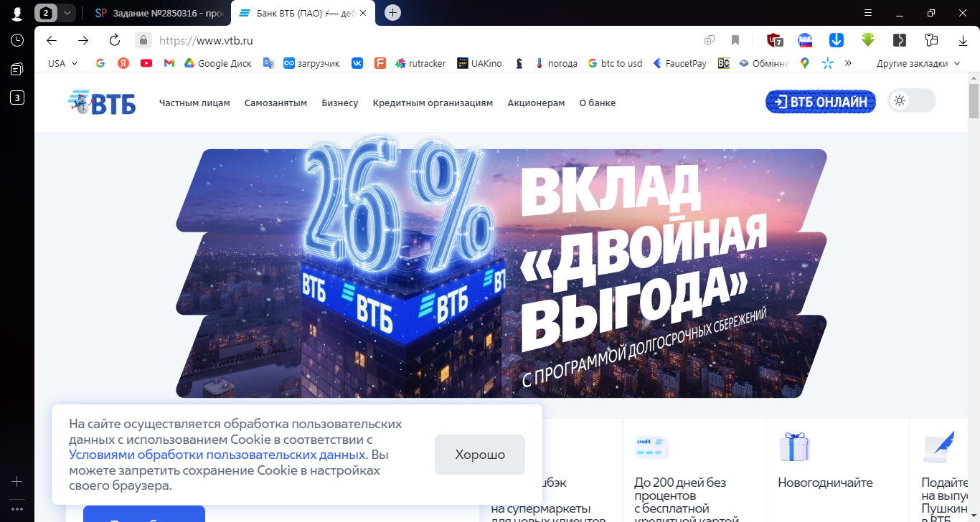Click the plus icon in left sidebar

click(x=17, y=481)
